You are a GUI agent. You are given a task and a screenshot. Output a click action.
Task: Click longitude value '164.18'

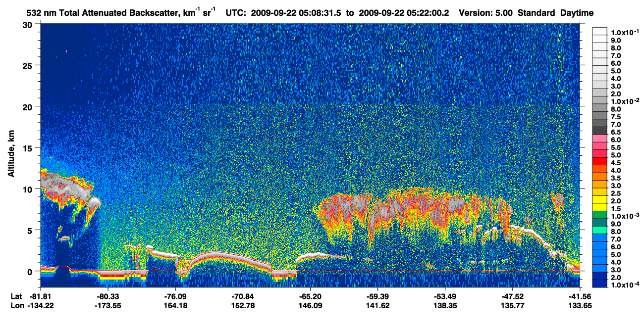[175, 305]
